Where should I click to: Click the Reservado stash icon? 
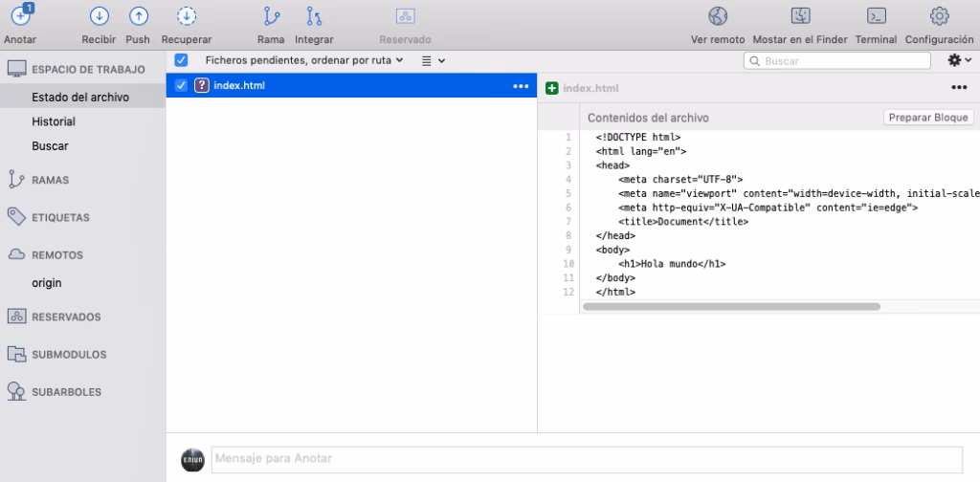coord(406,16)
